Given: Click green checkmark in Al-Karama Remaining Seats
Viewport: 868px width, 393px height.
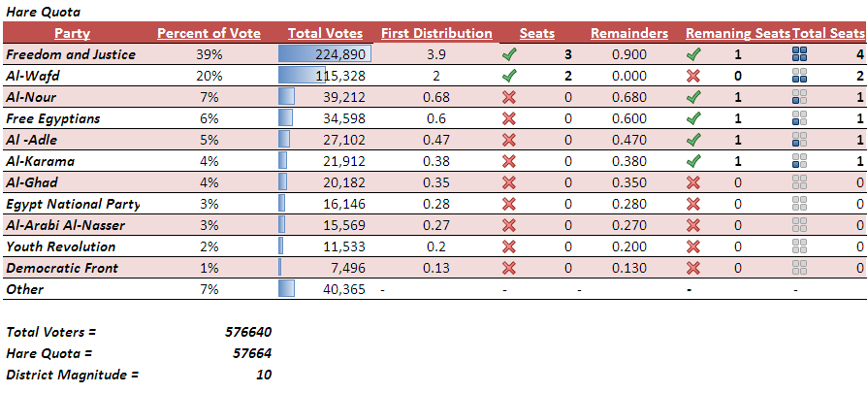Looking at the screenshot, I should pyautogui.click(x=693, y=161).
